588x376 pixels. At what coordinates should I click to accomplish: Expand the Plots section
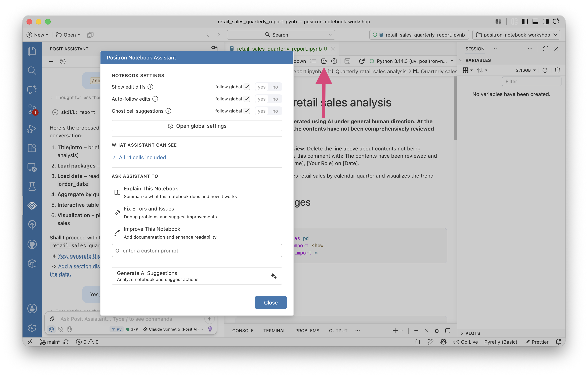470,333
